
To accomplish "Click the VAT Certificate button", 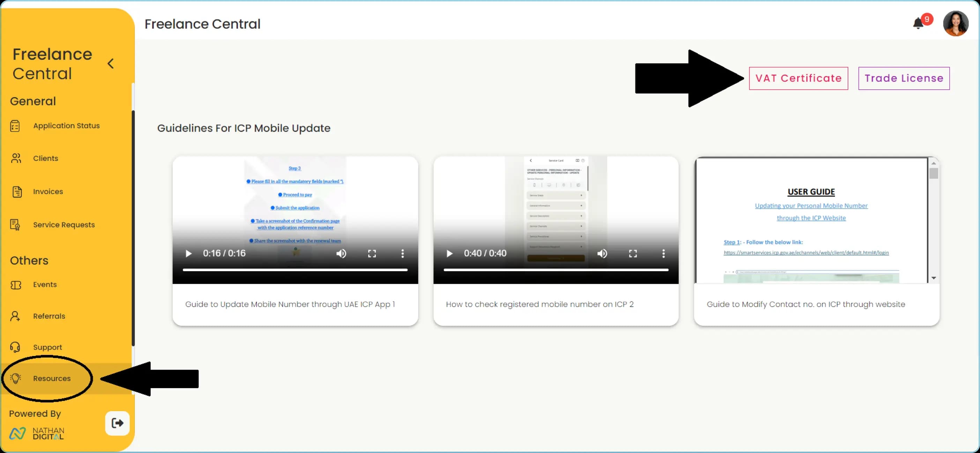I will [799, 79].
